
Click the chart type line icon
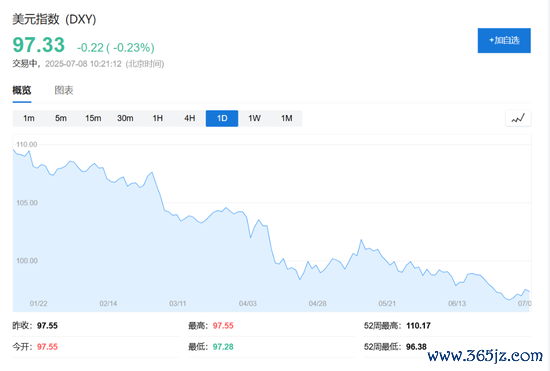pos(518,118)
